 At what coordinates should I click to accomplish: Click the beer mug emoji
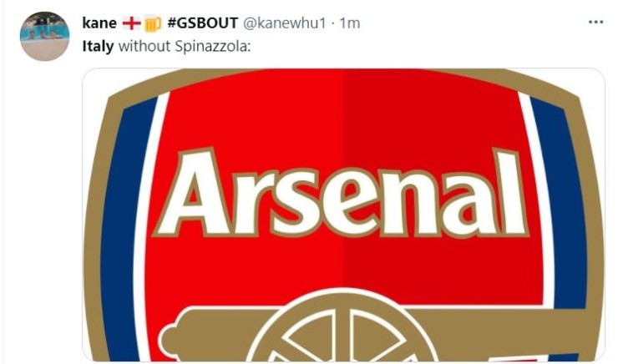(x=153, y=23)
